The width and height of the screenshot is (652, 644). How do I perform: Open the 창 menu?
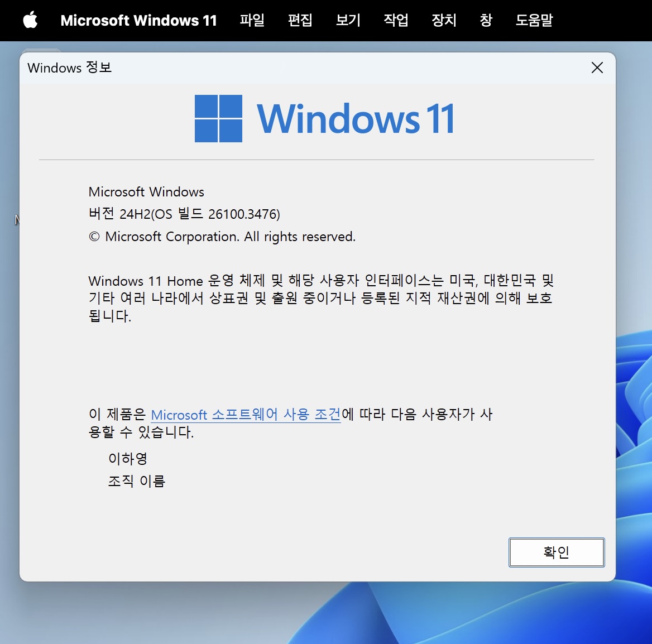click(x=486, y=20)
